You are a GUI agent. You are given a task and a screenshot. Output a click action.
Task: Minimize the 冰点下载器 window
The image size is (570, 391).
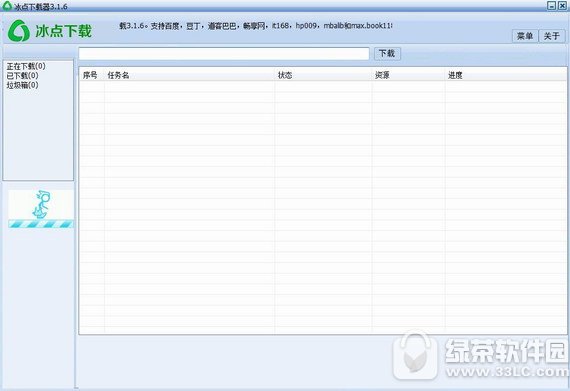[x=551, y=5]
